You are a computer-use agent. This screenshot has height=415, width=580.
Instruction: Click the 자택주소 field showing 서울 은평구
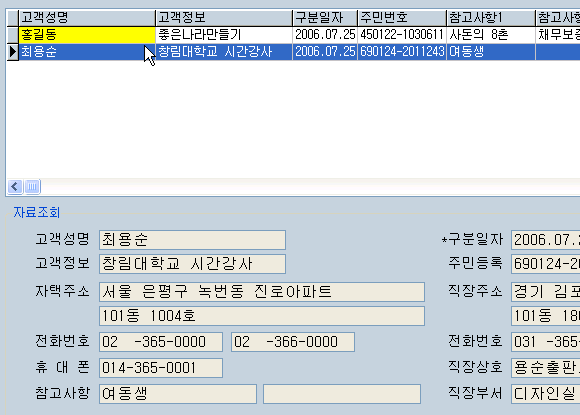pyautogui.click(x=262, y=292)
